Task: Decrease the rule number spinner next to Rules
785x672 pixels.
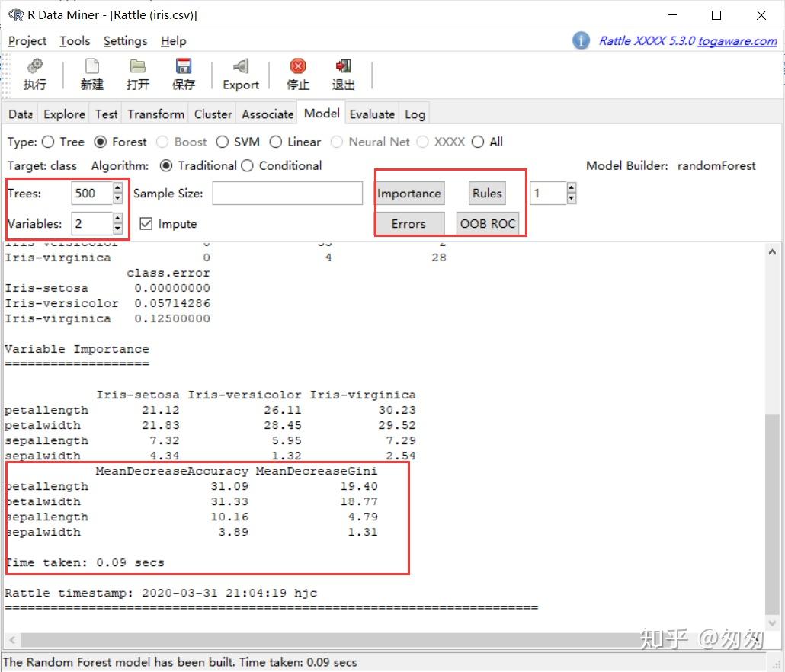Action: (x=572, y=199)
